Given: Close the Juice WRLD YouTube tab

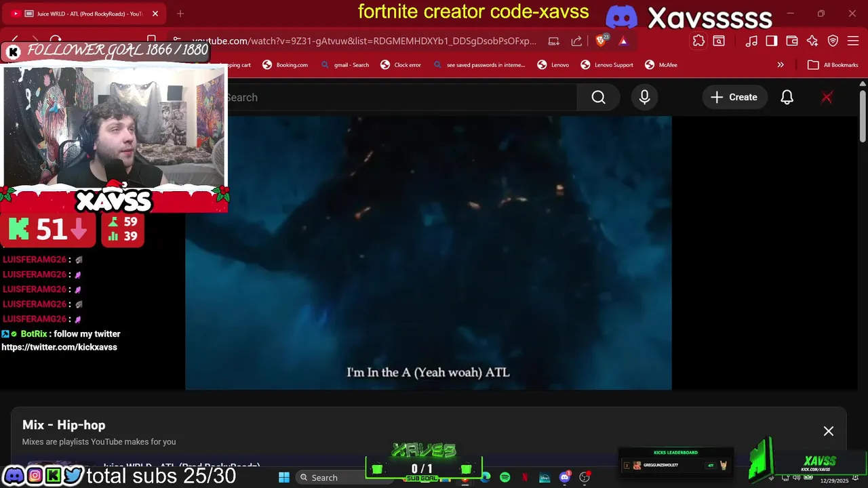Looking at the screenshot, I should tap(155, 14).
